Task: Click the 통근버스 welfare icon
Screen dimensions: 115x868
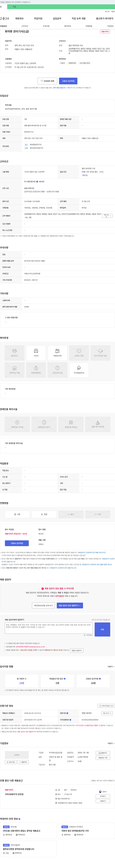Action: click(14, 353)
